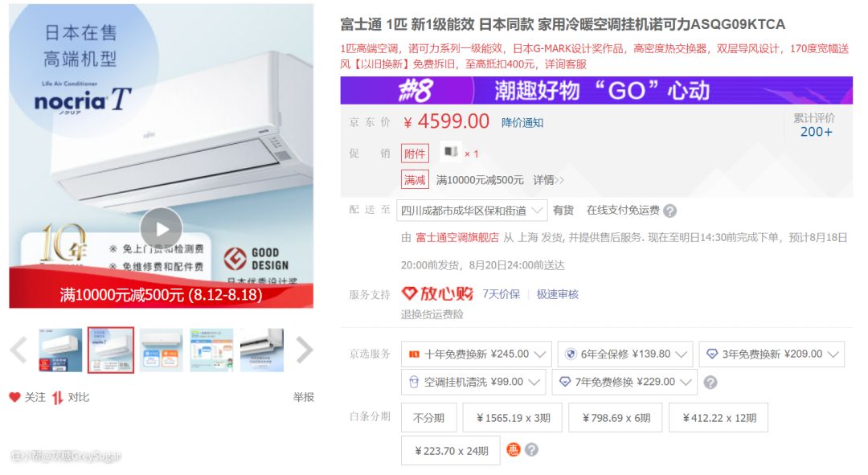Open 富士通空调旗舰店 store link
The width and height of the screenshot is (868, 475).
[457, 238]
